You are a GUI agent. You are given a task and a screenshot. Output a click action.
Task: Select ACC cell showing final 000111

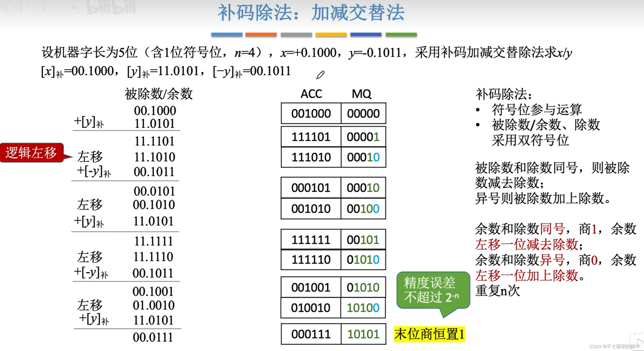coord(311,334)
